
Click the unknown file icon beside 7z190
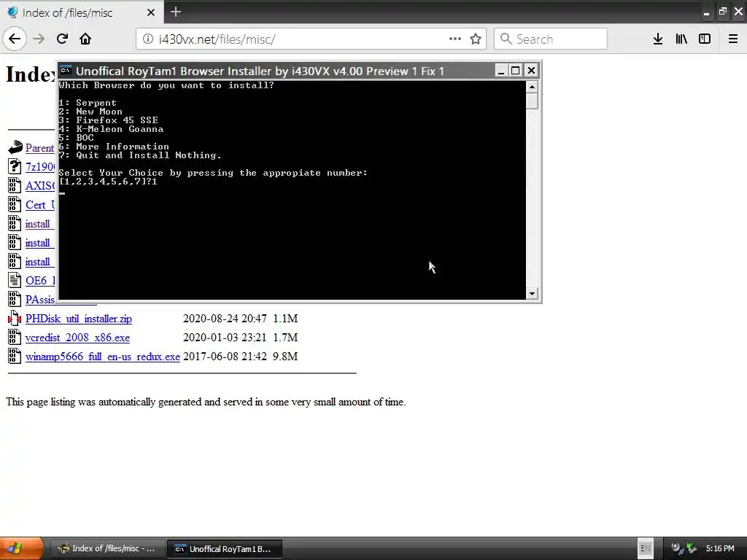point(15,166)
